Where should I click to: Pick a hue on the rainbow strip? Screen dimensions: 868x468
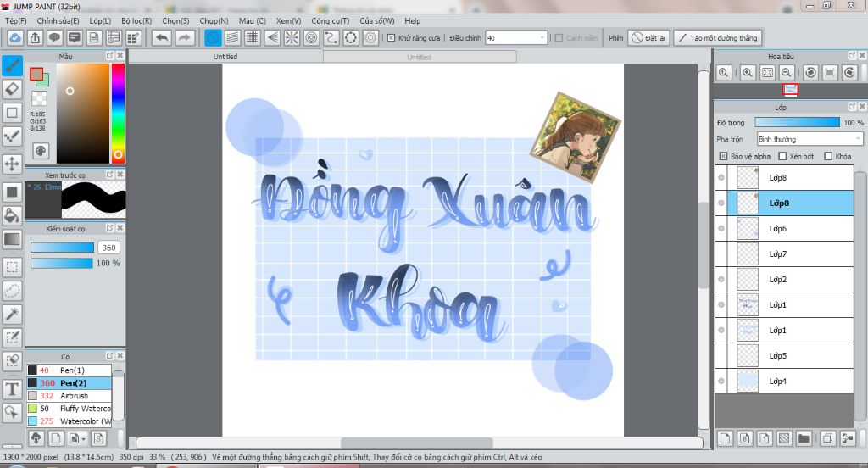pyautogui.click(x=118, y=113)
